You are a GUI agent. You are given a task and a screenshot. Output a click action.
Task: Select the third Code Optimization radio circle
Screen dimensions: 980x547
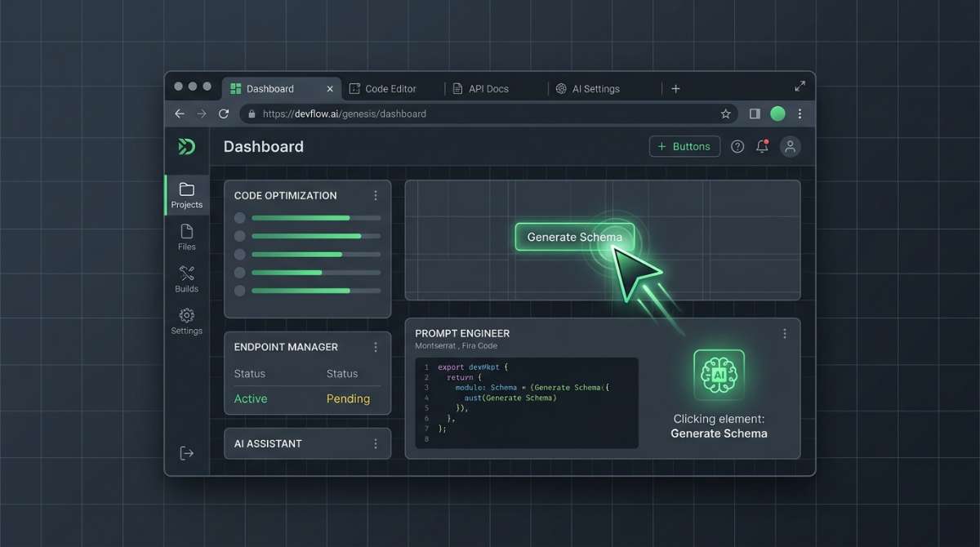point(240,254)
